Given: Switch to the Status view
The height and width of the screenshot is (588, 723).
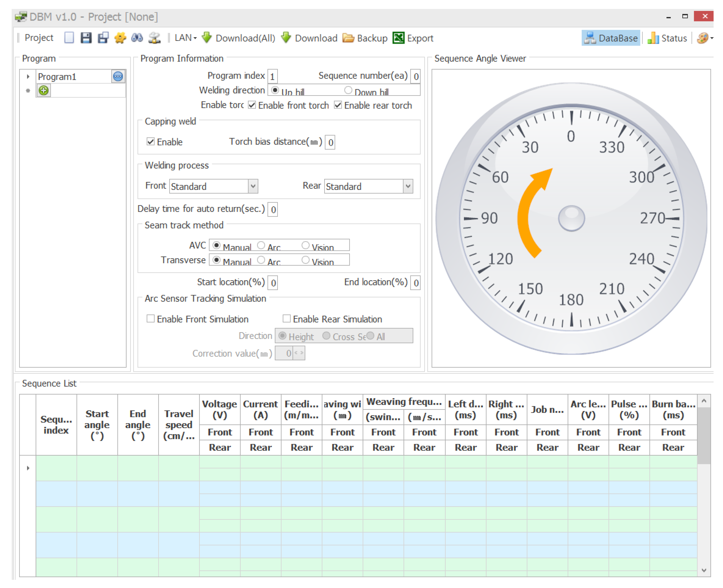Looking at the screenshot, I should point(667,38).
